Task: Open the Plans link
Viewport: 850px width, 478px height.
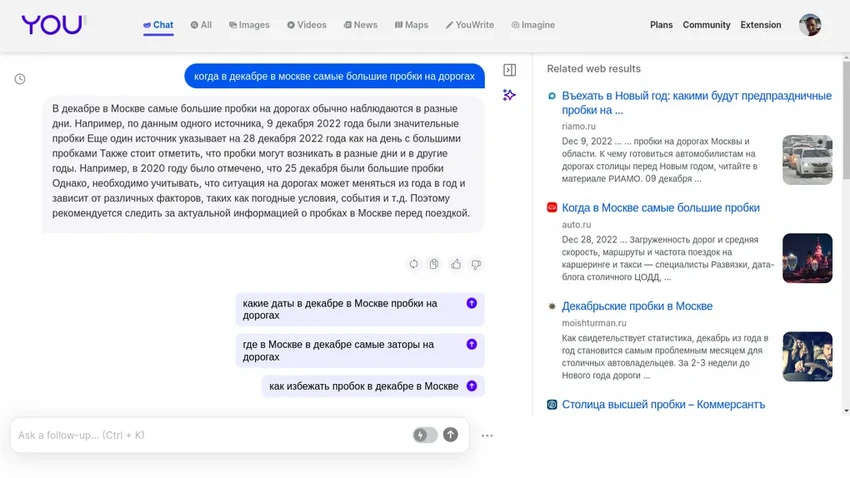Action: 661,25
